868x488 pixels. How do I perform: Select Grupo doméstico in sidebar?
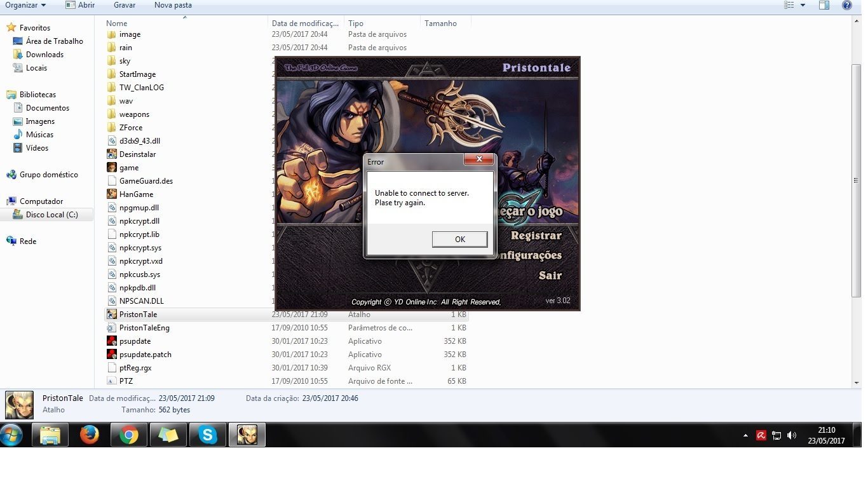coord(49,175)
